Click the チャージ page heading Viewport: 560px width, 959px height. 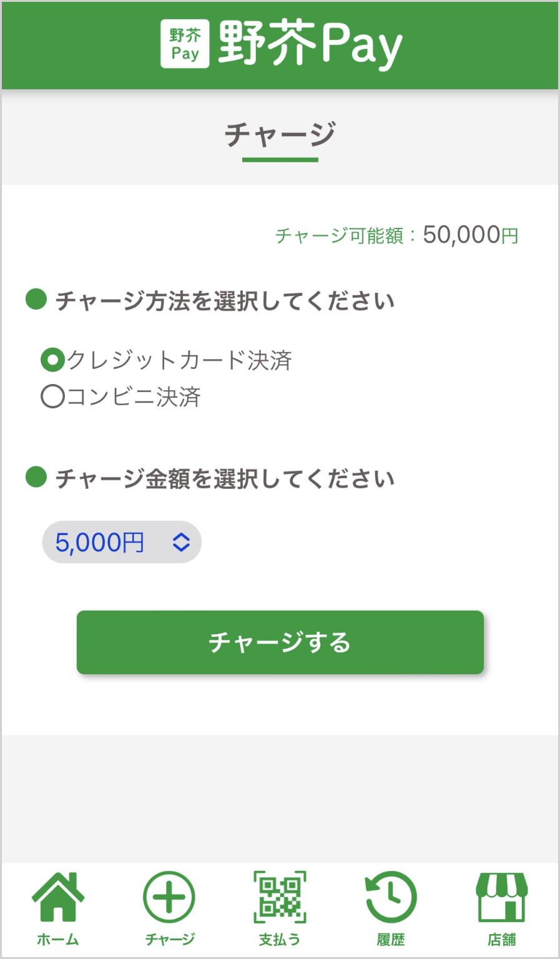coord(280,134)
